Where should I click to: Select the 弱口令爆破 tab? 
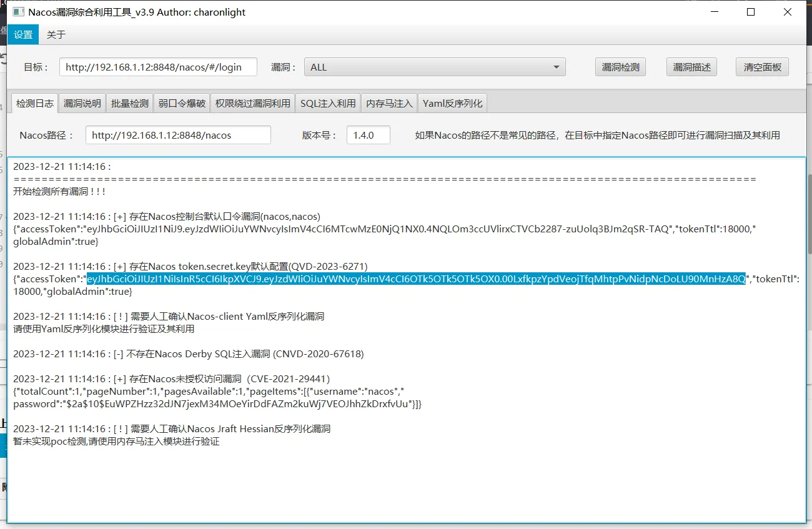coord(181,102)
